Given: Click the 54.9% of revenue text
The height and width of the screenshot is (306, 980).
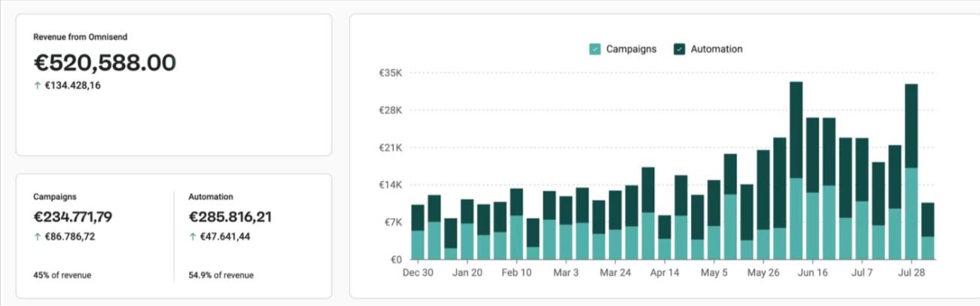Looking at the screenshot, I should click(x=221, y=275).
